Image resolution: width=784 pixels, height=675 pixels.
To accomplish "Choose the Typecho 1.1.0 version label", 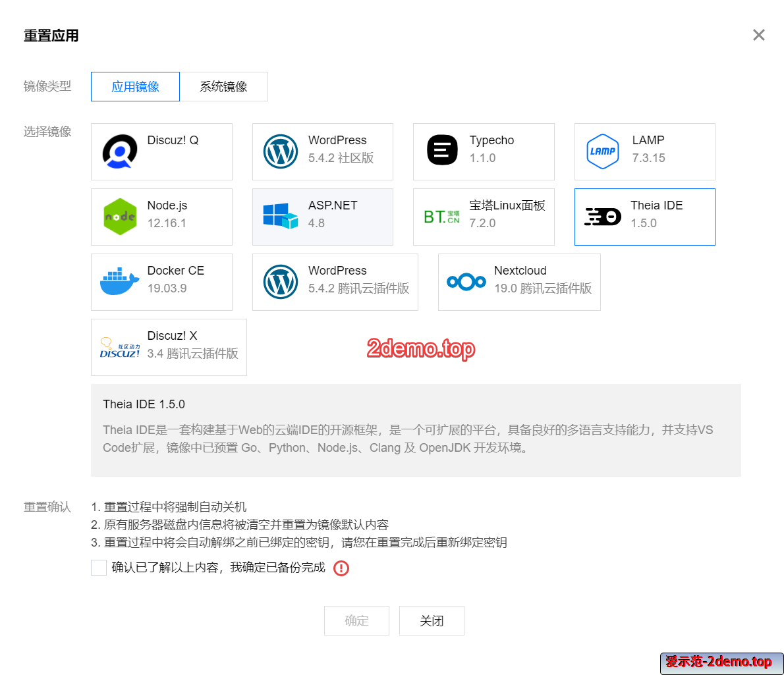I will pos(482,158).
